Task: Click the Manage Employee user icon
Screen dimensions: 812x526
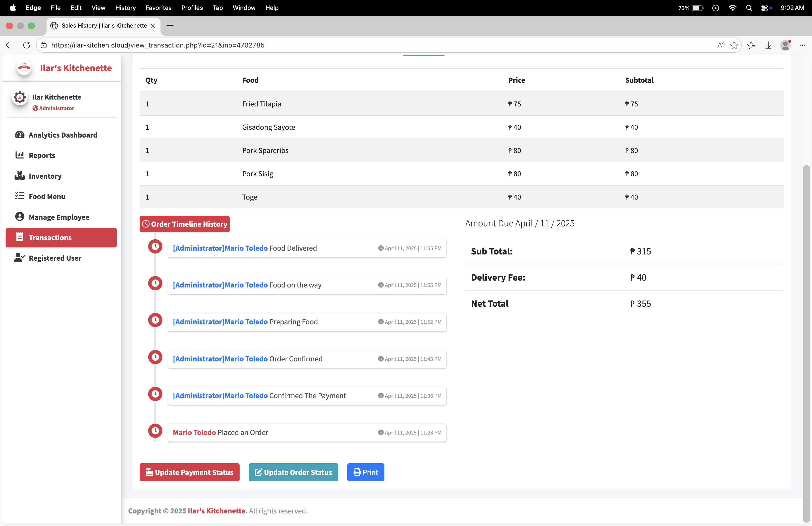Action: tap(19, 216)
